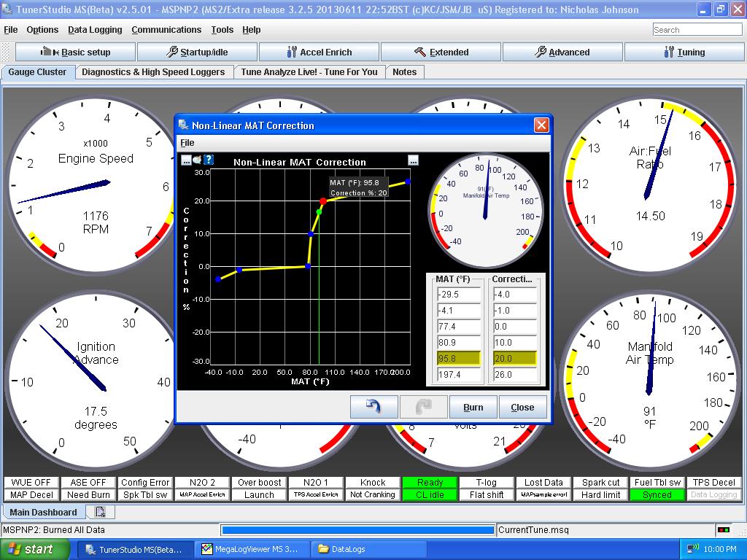Click the MAT field showing 77.4

point(459,327)
